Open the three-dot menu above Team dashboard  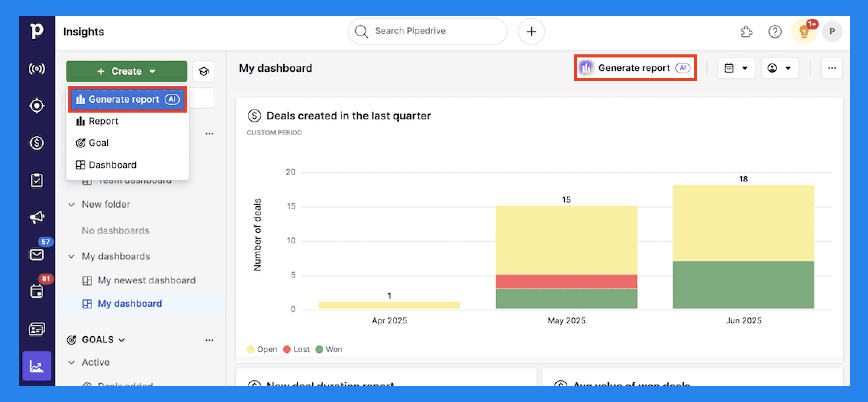tap(209, 134)
